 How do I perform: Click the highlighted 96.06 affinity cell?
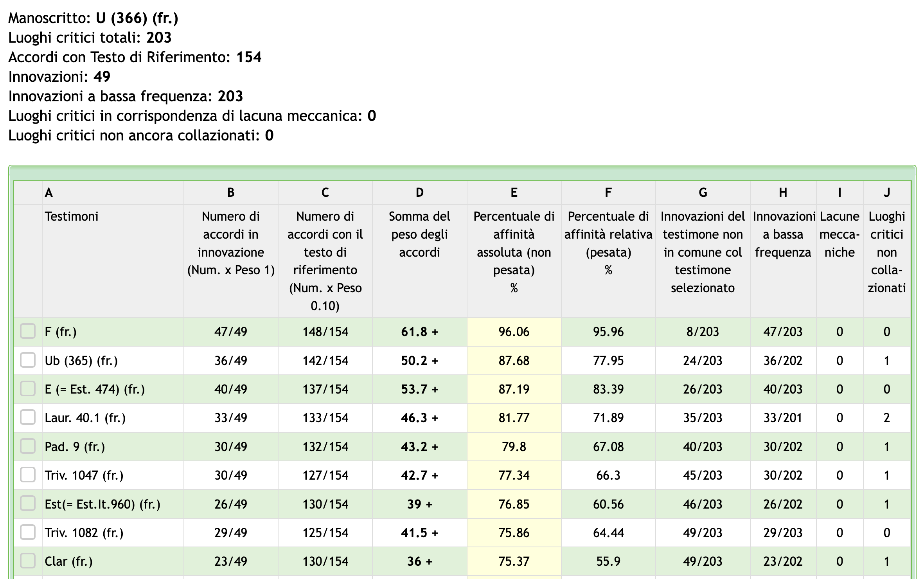pos(514,332)
